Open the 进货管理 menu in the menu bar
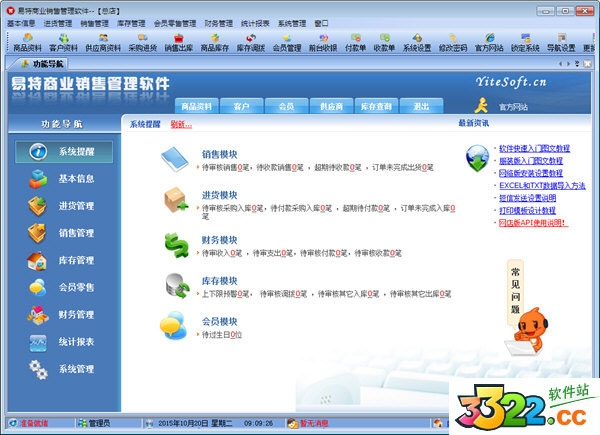600x435 pixels. [58, 23]
